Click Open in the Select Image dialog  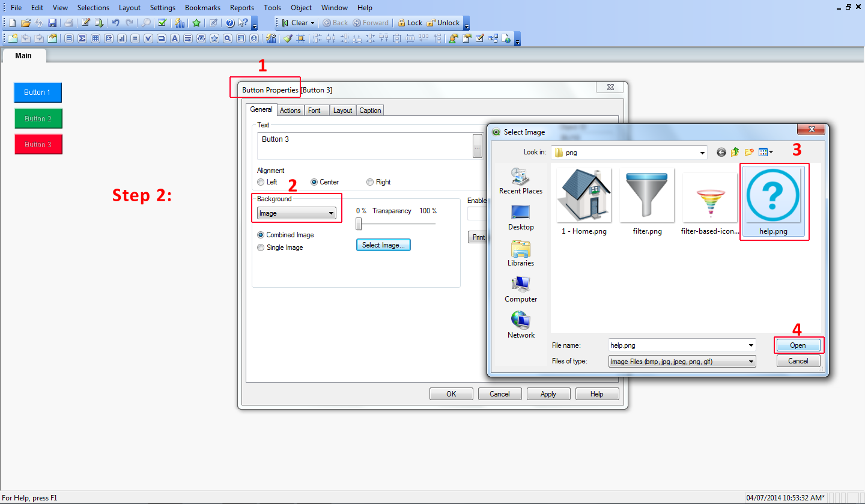tap(798, 345)
